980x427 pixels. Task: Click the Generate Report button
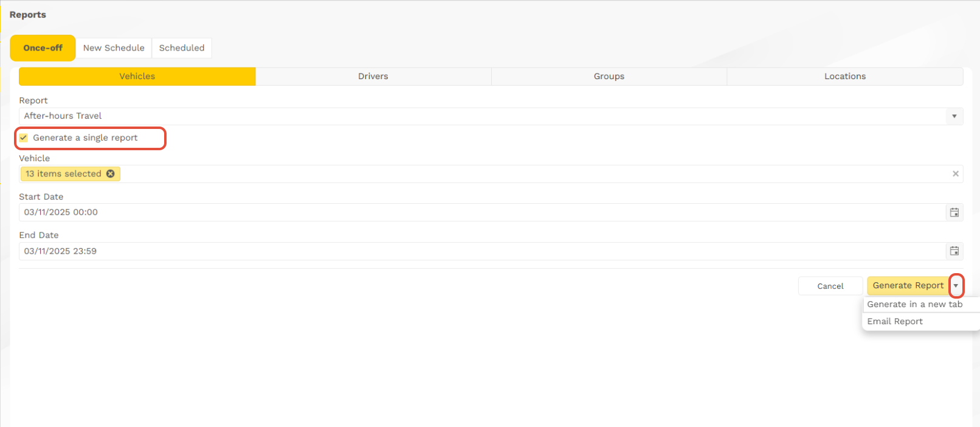click(x=908, y=285)
